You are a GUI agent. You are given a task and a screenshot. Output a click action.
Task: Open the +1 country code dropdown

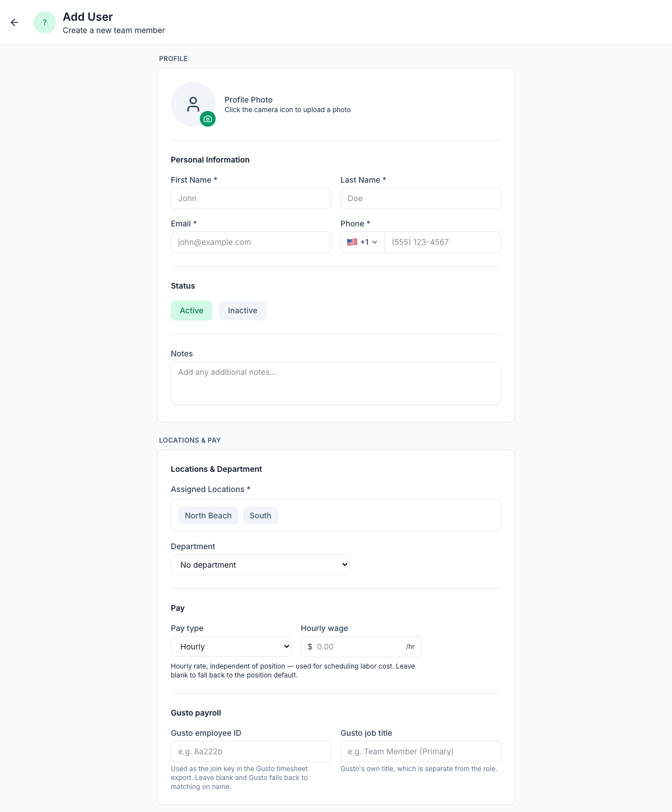(362, 242)
